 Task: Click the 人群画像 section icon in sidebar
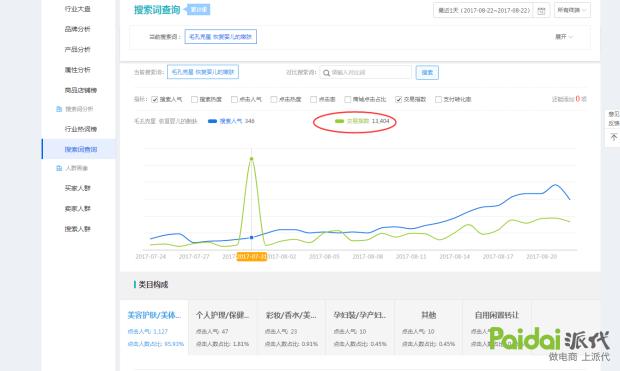[59, 168]
